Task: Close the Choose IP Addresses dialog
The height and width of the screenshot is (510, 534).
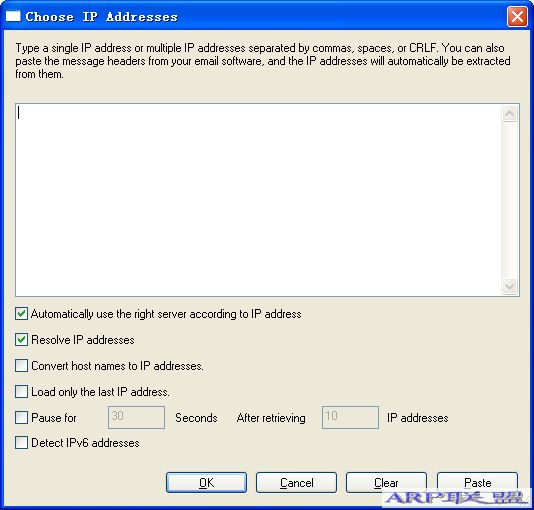Action: [517, 16]
